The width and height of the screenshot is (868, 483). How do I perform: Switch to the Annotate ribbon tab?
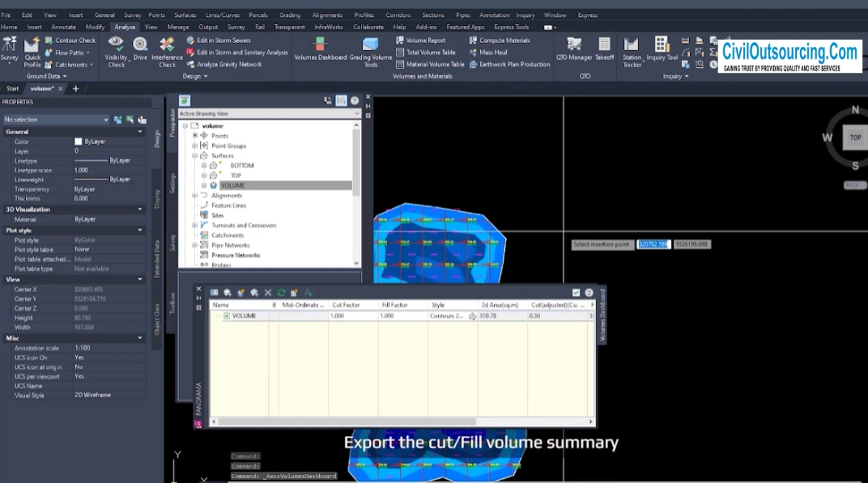(64, 28)
